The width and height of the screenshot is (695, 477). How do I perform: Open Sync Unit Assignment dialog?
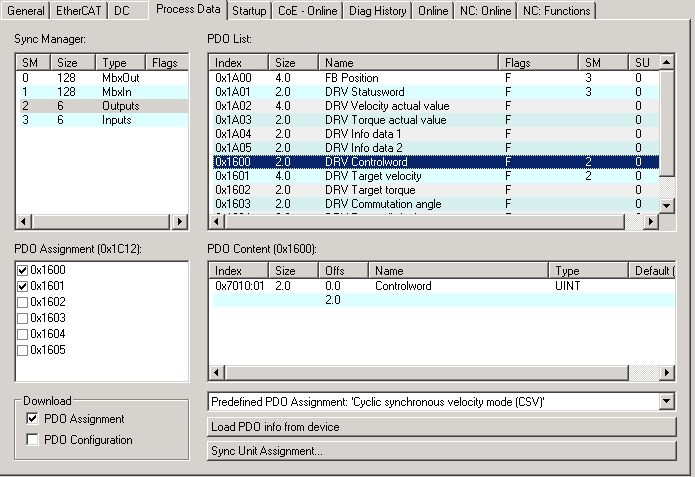(x=442, y=451)
